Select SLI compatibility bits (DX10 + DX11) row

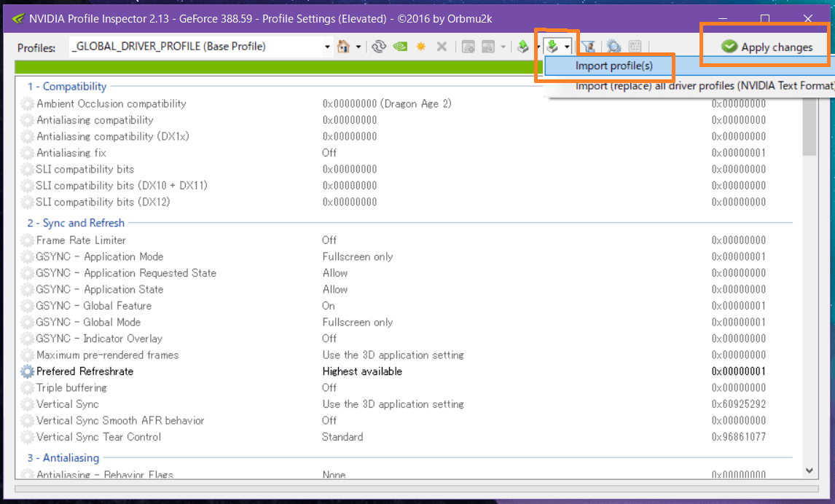[404, 186]
